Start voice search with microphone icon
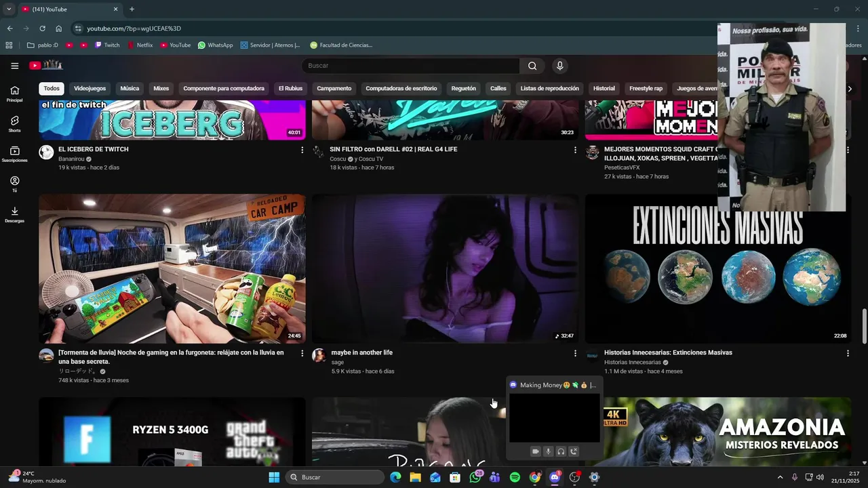Screen dimensions: 868x488 (x=559, y=66)
